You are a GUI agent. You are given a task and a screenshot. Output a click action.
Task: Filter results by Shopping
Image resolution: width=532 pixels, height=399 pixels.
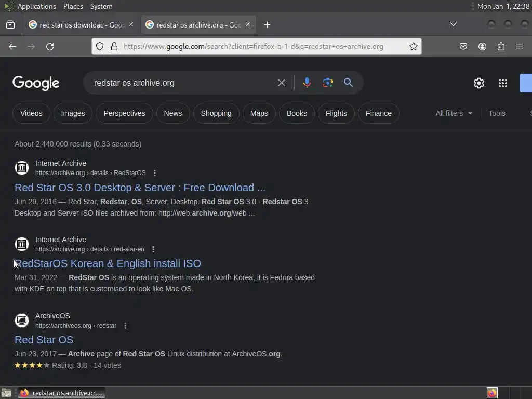coord(216,113)
